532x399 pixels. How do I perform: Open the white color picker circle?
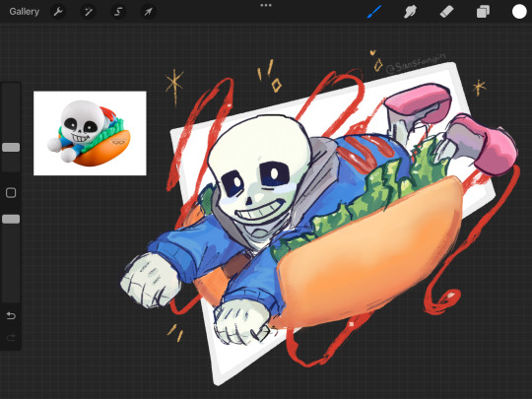(519, 12)
